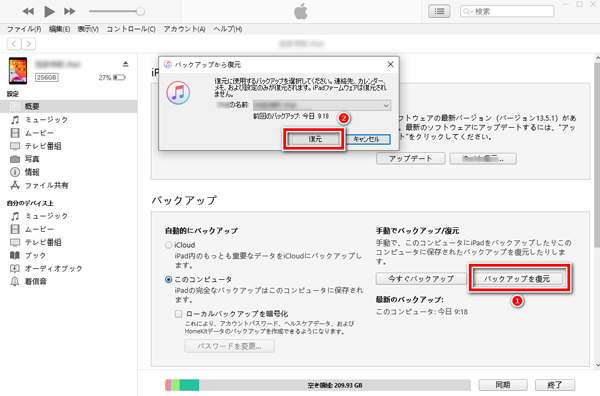Click the fast-forward playback button

pyautogui.click(x=70, y=11)
